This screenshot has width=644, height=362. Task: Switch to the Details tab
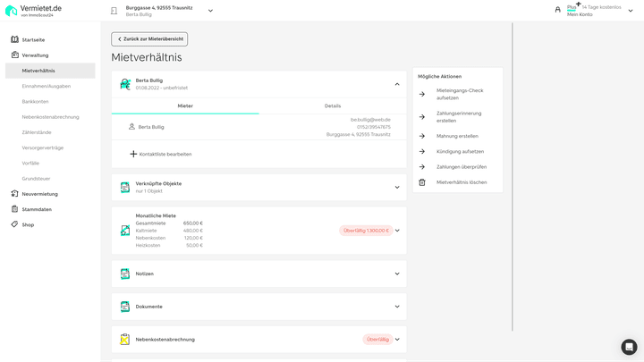coord(332,105)
